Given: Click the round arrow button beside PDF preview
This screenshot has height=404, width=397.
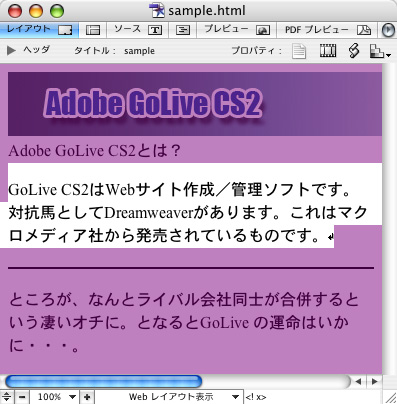Looking at the screenshot, I should click(x=388, y=30).
